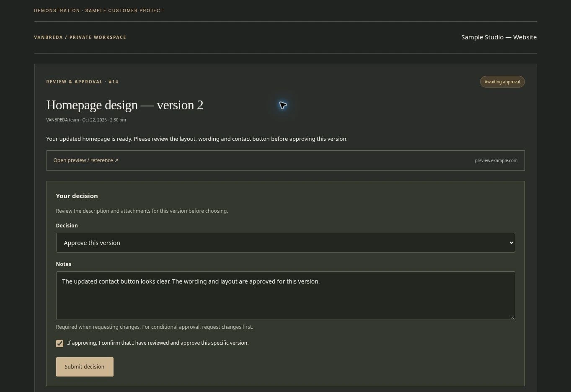The height and width of the screenshot is (392, 571).
Task: Click the 'Notes' field label
Action: click(63, 264)
